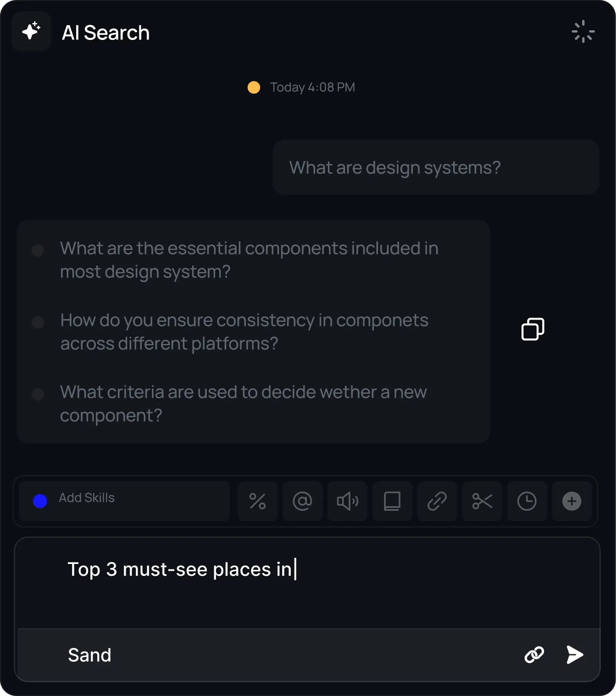The width and height of the screenshot is (616, 696).
Task: Open the history clock tool
Action: 527,501
